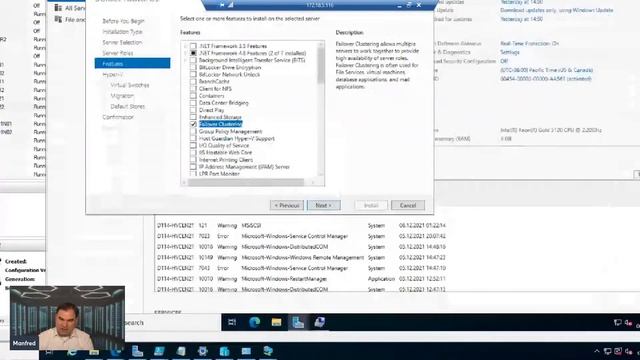640x360 pixels.
Task: Go to Server Roles wizard step
Action: 118,53
